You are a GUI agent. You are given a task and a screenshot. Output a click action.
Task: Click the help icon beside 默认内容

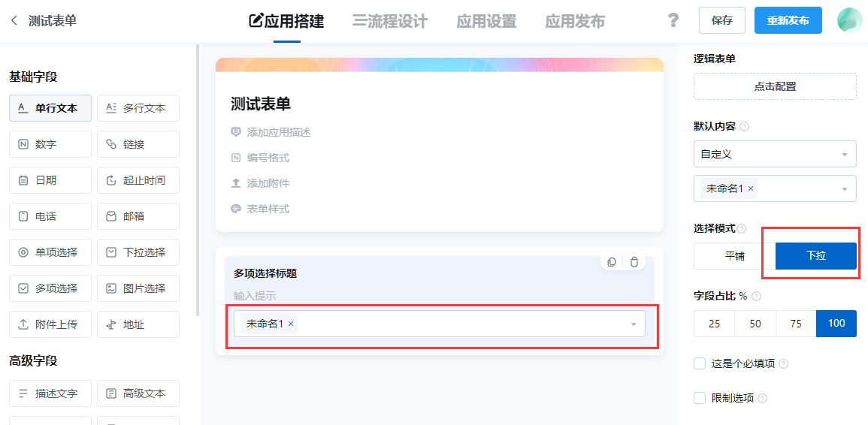745,127
